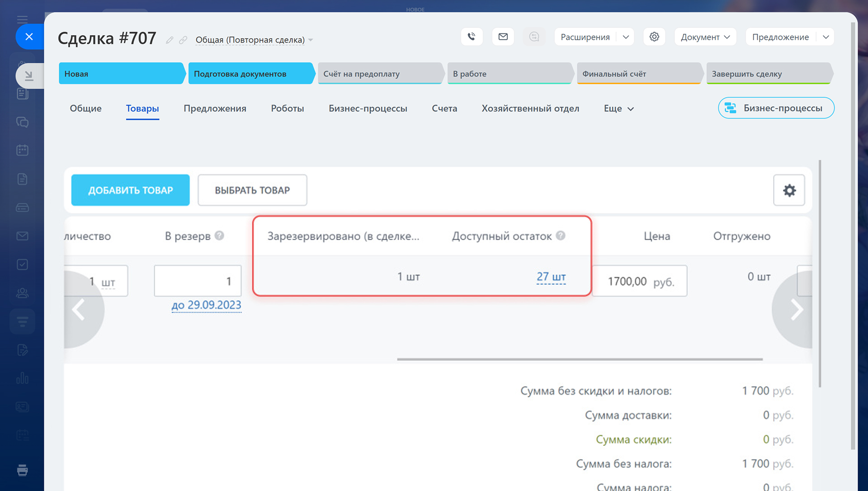Open the Документ dropdown menu
Image resolution: width=868 pixels, height=491 pixels.
click(x=705, y=37)
